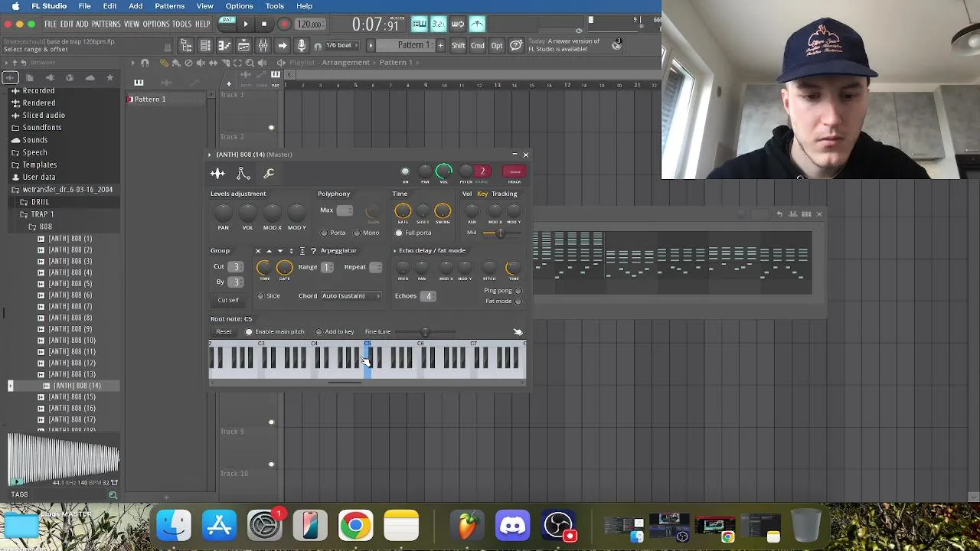Click the channel PAN knob at top

coord(425,171)
